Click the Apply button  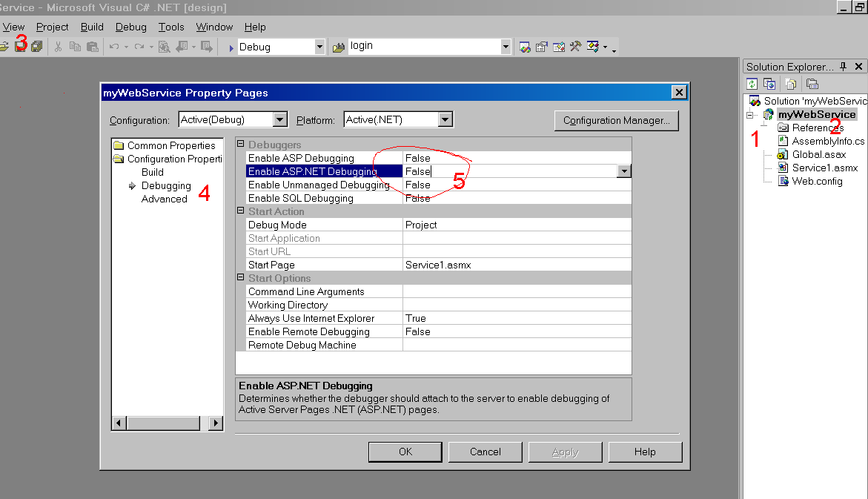pyautogui.click(x=565, y=452)
